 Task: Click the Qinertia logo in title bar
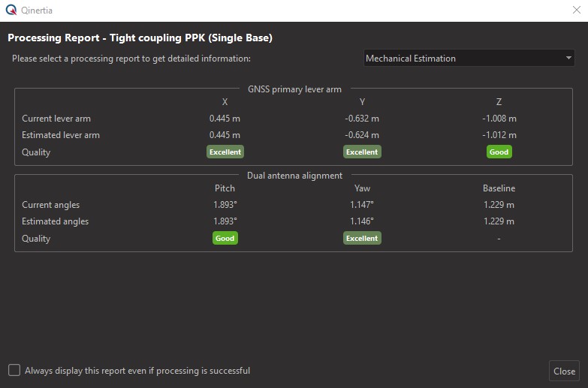10,11
